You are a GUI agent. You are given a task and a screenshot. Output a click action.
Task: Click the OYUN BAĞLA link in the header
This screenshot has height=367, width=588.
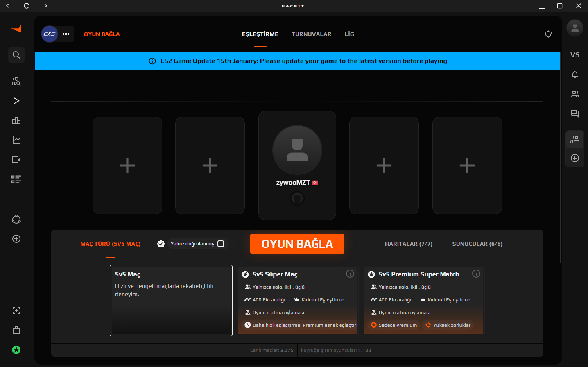click(x=102, y=34)
